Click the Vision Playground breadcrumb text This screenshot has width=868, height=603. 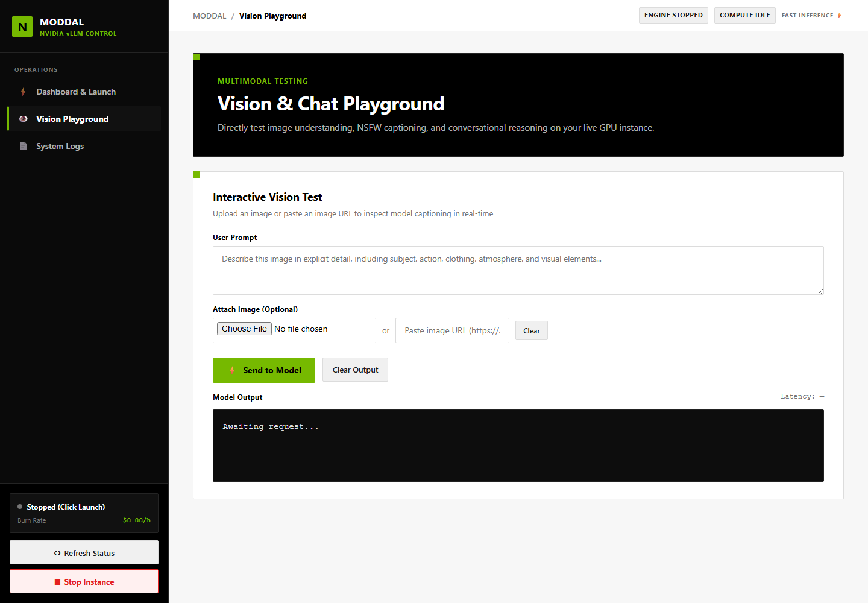coord(272,16)
